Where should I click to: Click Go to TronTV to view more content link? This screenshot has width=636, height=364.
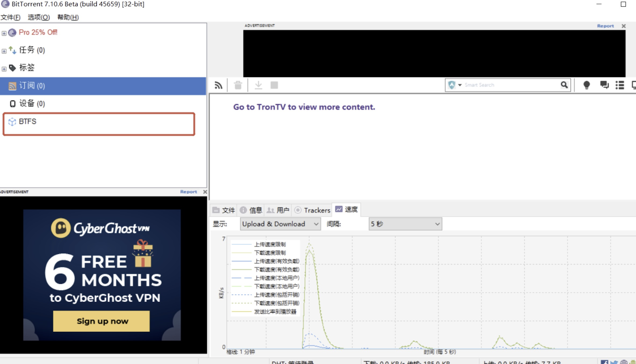(304, 107)
